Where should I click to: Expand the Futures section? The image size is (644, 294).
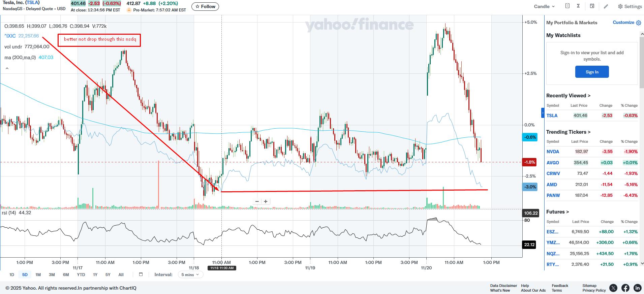557,212
